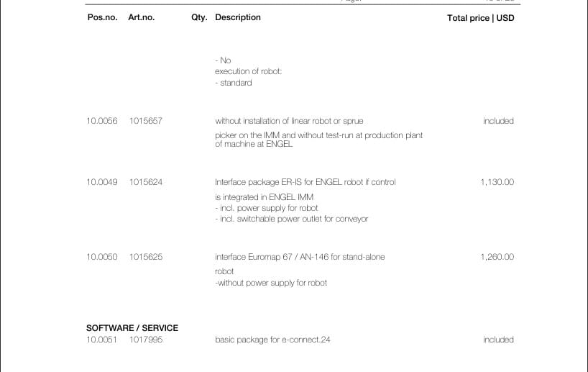Click the Pos.no. column header
Screen dimensions: 588x372
click(x=102, y=17)
